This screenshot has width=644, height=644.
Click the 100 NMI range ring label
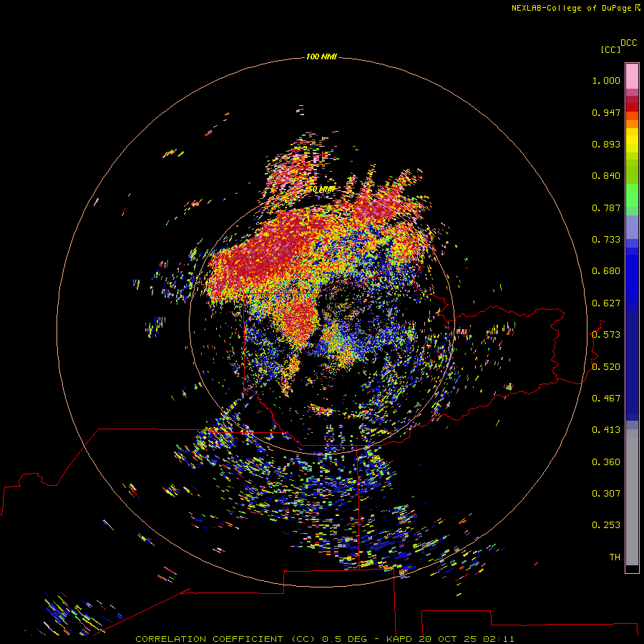pyautogui.click(x=321, y=57)
